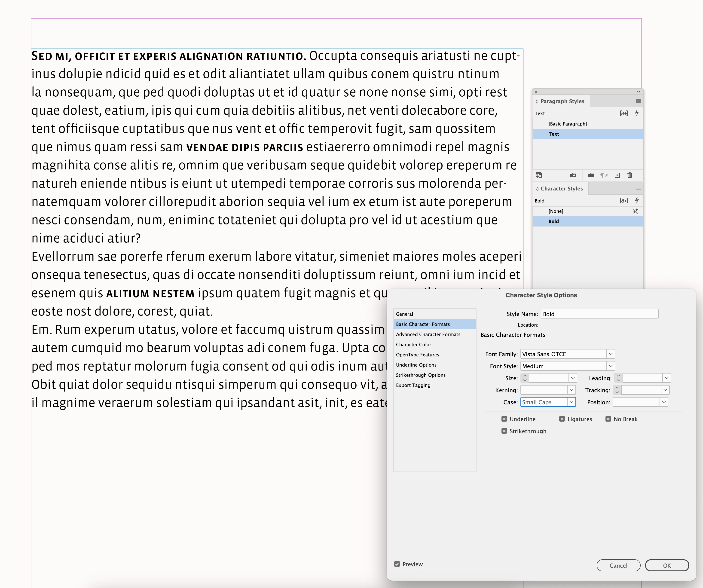Click the create new paragraph style plus icon

617,175
